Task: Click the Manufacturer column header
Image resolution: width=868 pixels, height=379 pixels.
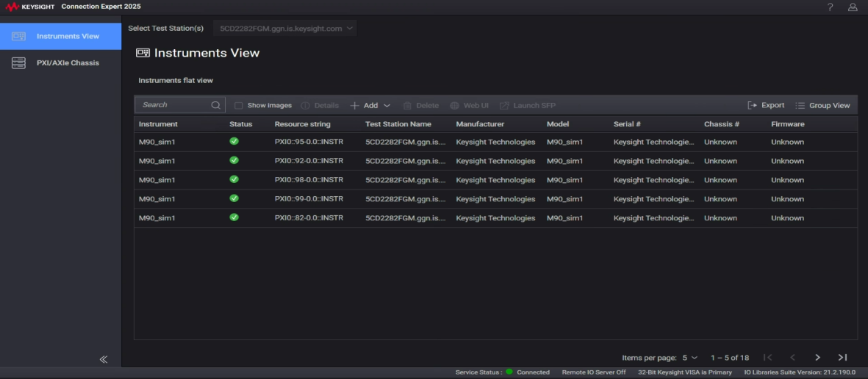Action: click(480, 124)
